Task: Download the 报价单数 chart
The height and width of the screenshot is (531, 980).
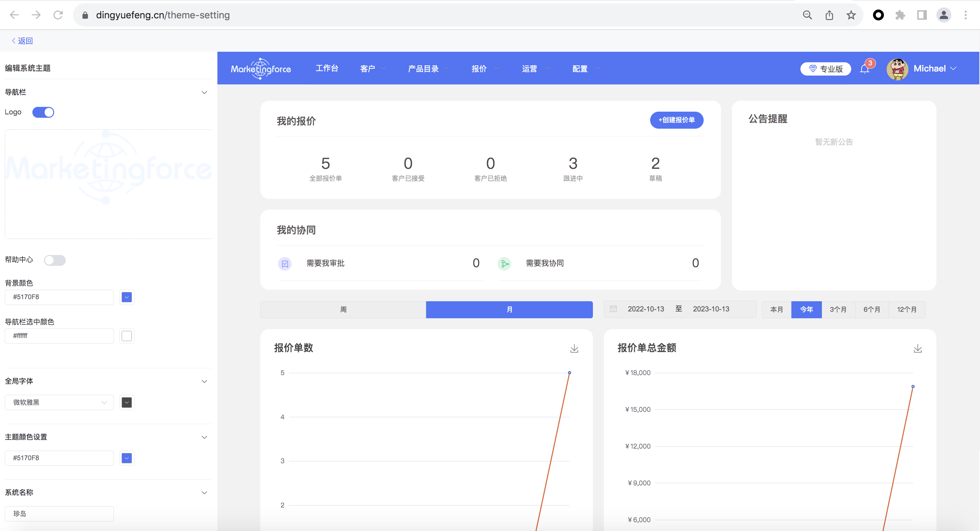Action: 574,348
